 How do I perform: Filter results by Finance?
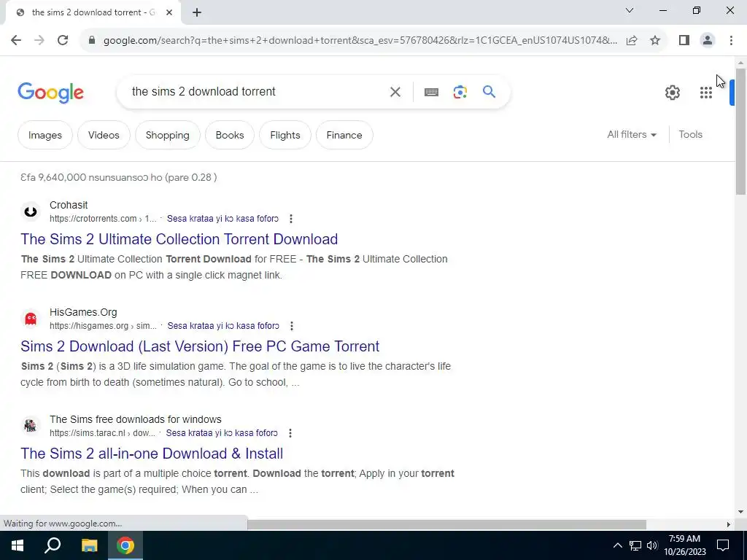tap(344, 135)
